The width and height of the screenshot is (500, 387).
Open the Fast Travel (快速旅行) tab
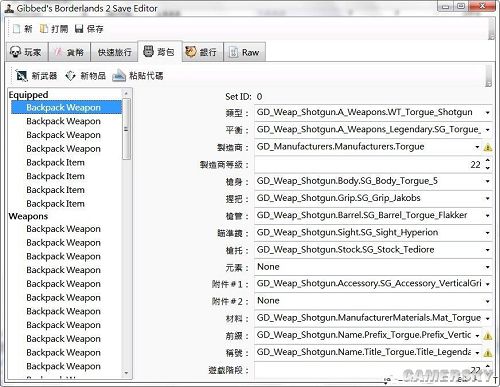[114, 52]
